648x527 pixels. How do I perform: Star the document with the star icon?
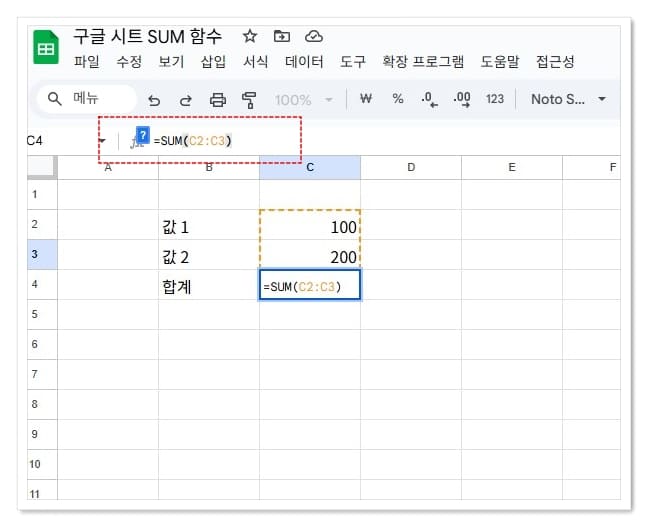click(250, 36)
